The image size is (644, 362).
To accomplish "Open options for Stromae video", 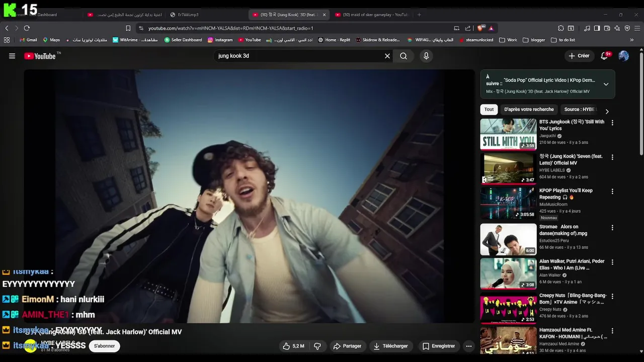I will 612,228.
